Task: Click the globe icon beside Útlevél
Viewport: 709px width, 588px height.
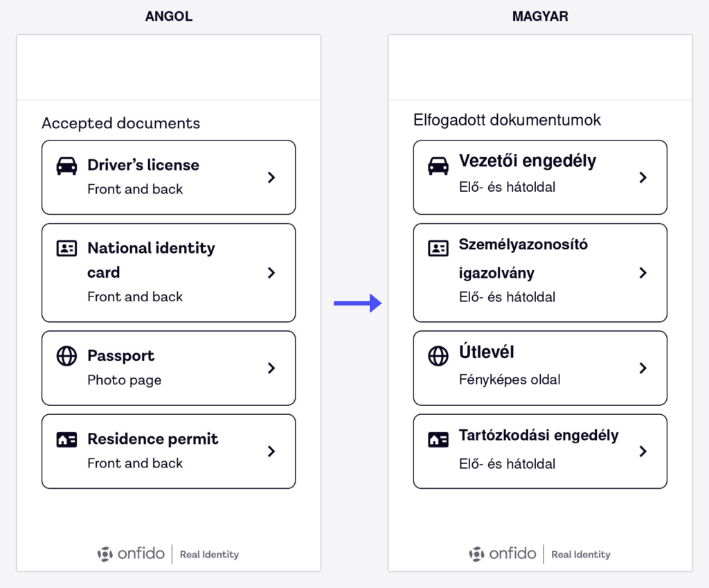Action: pyautogui.click(x=438, y=356)
